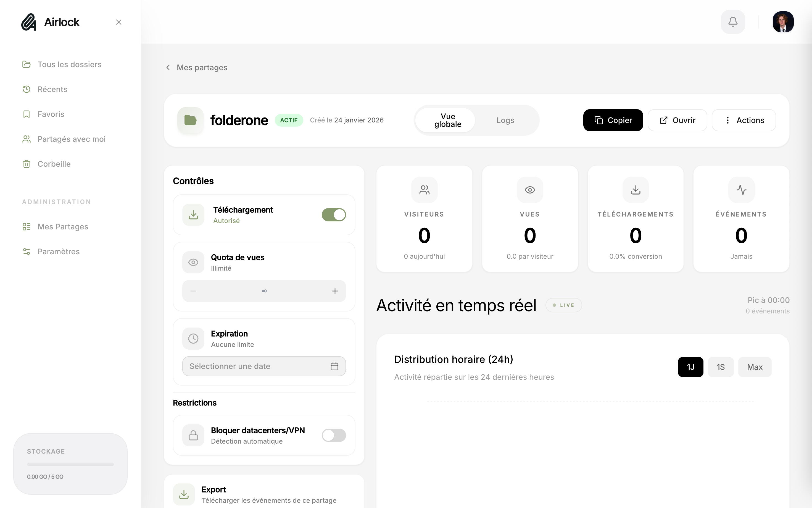Go back using the Mes partages chevron
Image resolution: width=812 pixels, height=508 pixels.
coord(168,67)
